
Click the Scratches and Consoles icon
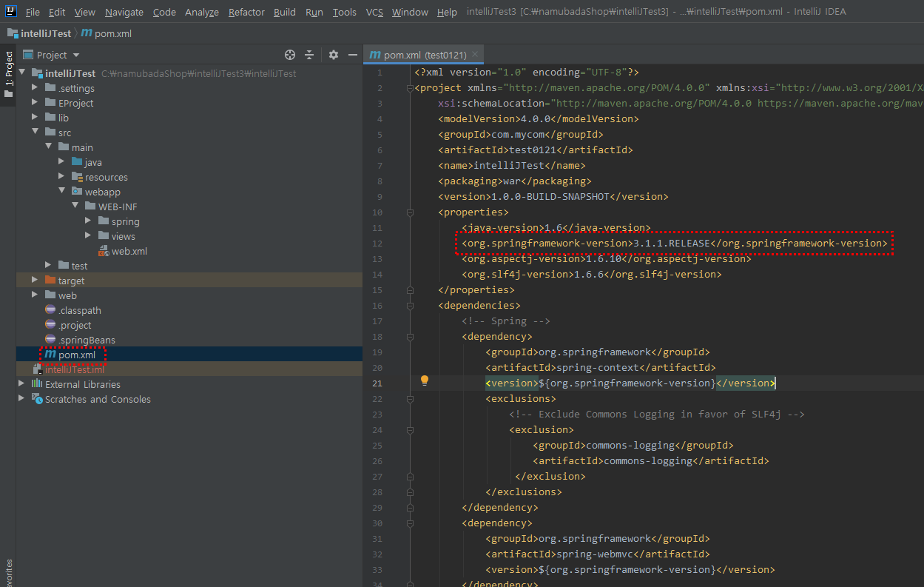(37, 399)
